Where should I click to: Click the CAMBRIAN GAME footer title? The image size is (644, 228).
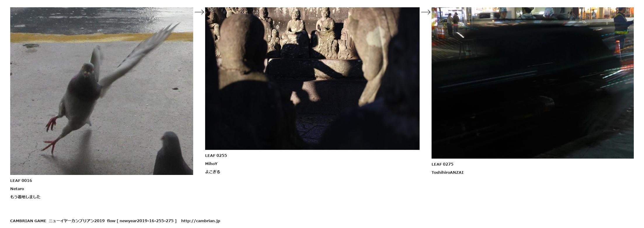28,221
